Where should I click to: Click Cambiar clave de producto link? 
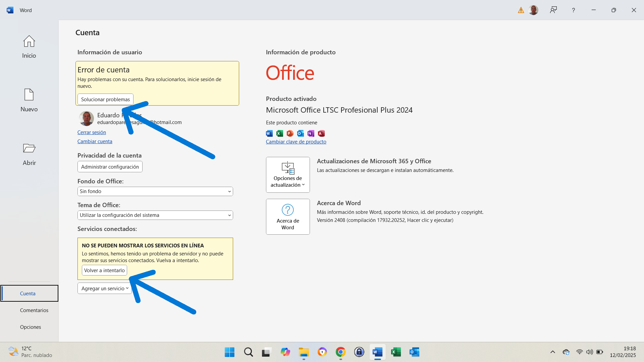(296, 142)
